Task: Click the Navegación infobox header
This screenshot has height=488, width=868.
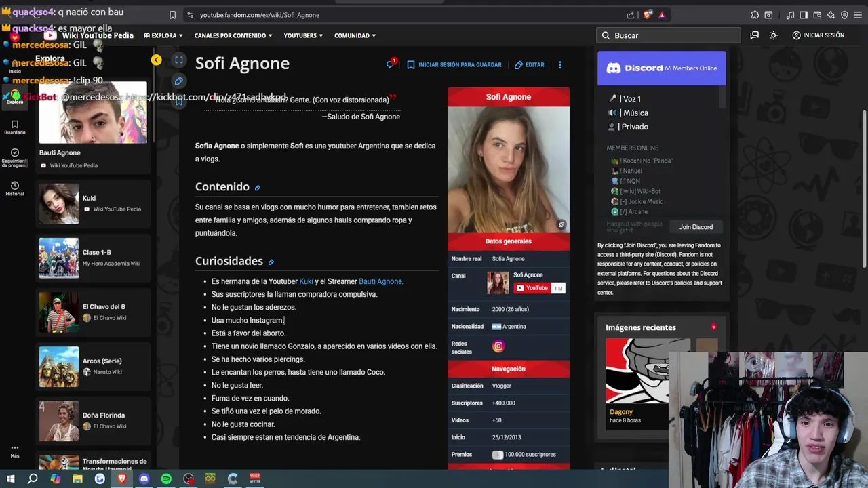Action: (x=509, y=369)
